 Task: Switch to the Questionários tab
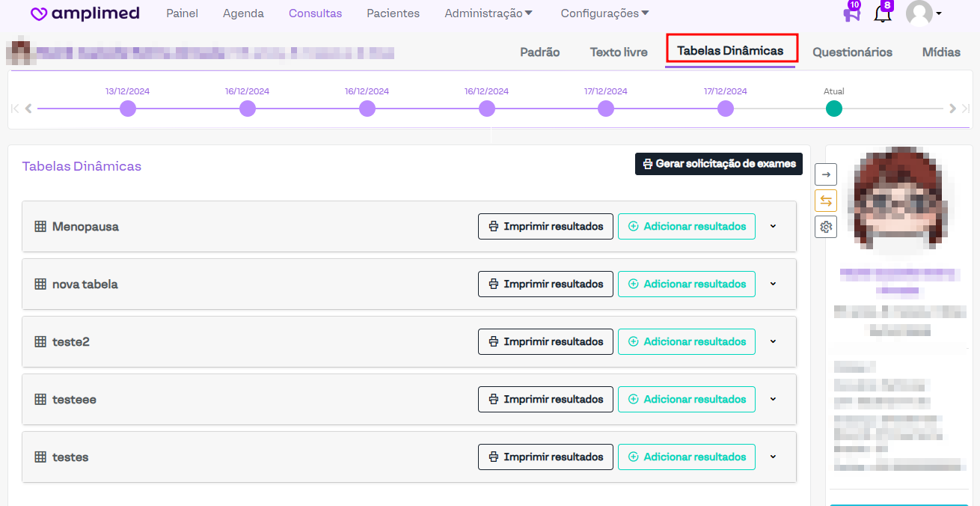(852, 52)
